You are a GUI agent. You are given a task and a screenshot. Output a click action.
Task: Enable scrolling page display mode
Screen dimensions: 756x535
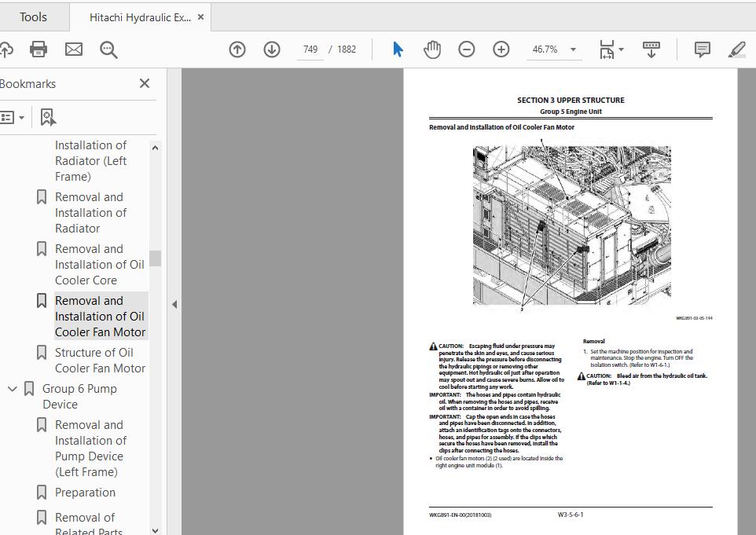pyautogui.click(x=651, y=49)
